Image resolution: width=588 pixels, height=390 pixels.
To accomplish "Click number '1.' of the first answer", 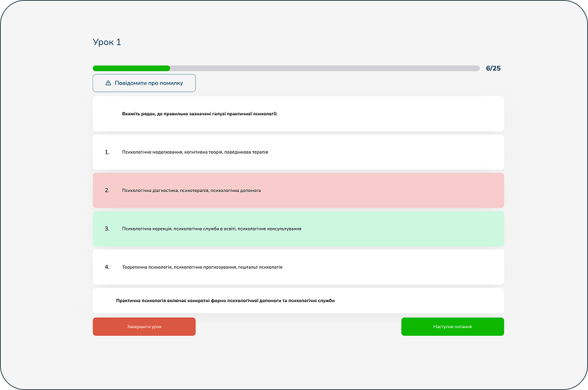I will pyautogui.click(x=107, y=152).
